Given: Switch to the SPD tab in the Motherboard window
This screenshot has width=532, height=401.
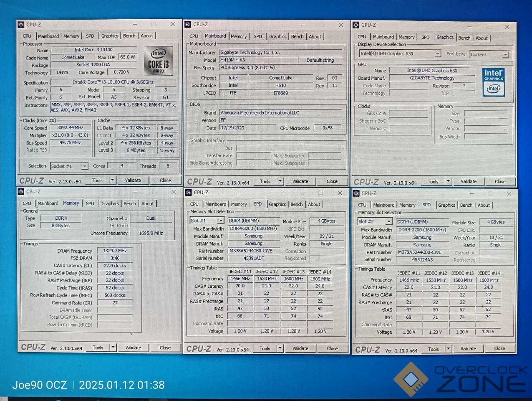Looking at the screenshot, I should point(258,37).
